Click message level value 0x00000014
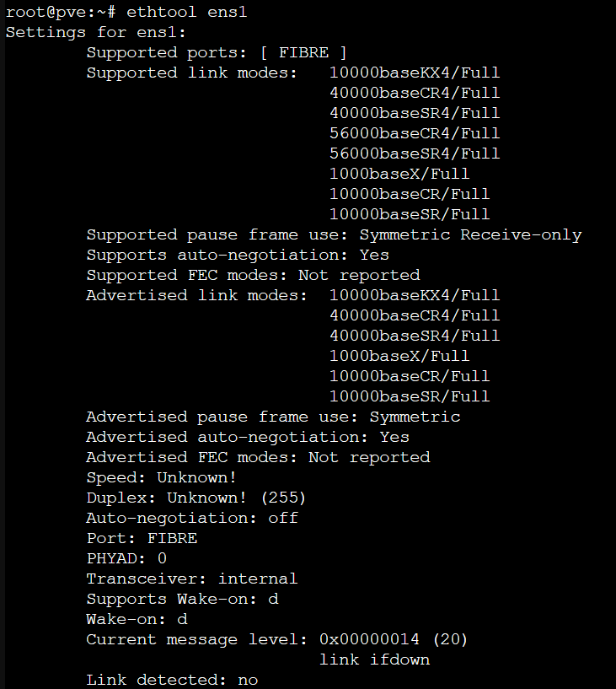This screenshot has height=689, width=616. click(370, 639)
